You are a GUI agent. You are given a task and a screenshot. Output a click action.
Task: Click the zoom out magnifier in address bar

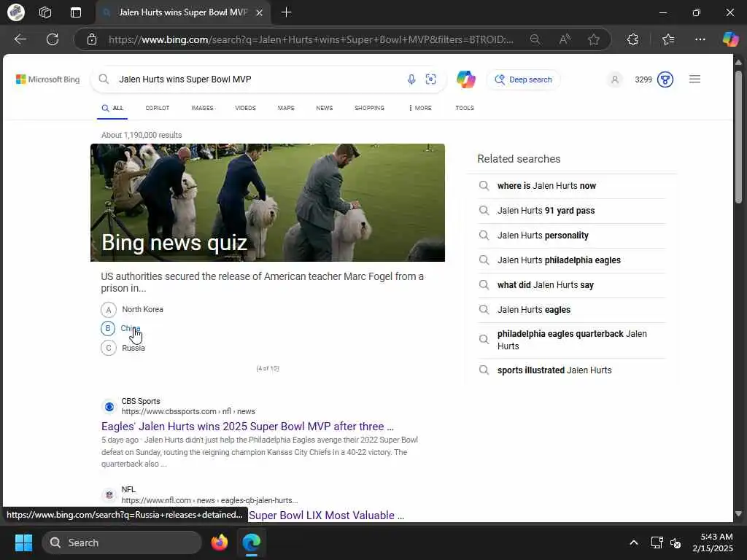tap(535, 39)
